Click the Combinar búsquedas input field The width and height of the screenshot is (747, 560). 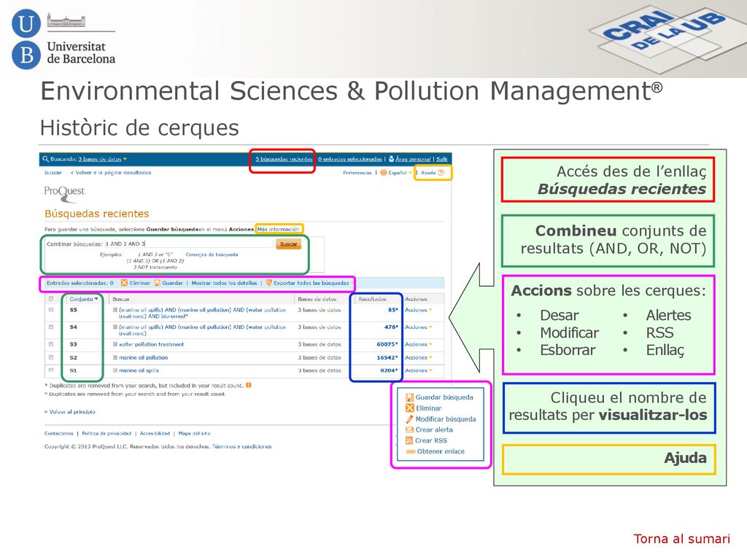190,244
